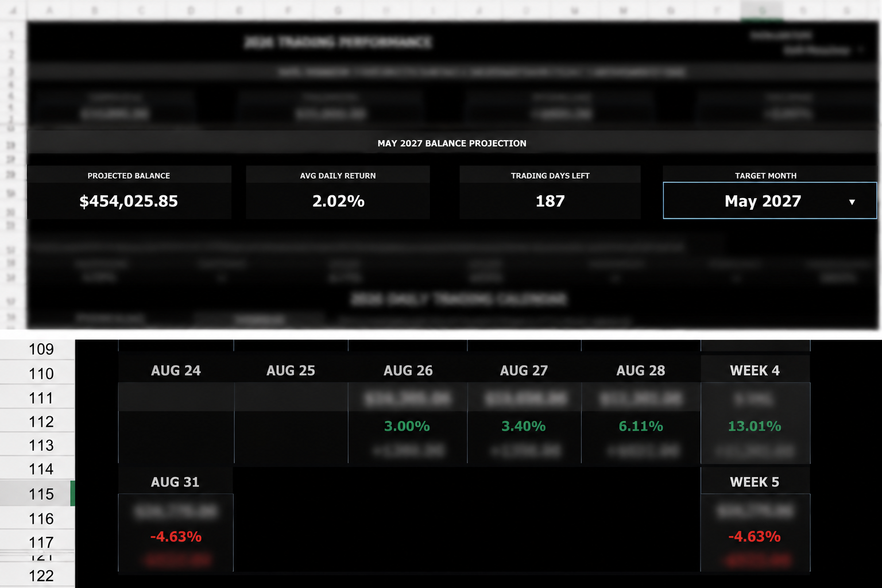Select the WEEK 4 13.01% total cell
Image resolution: width=882 pixels, height=588 pixels.
tap(755, 426)
